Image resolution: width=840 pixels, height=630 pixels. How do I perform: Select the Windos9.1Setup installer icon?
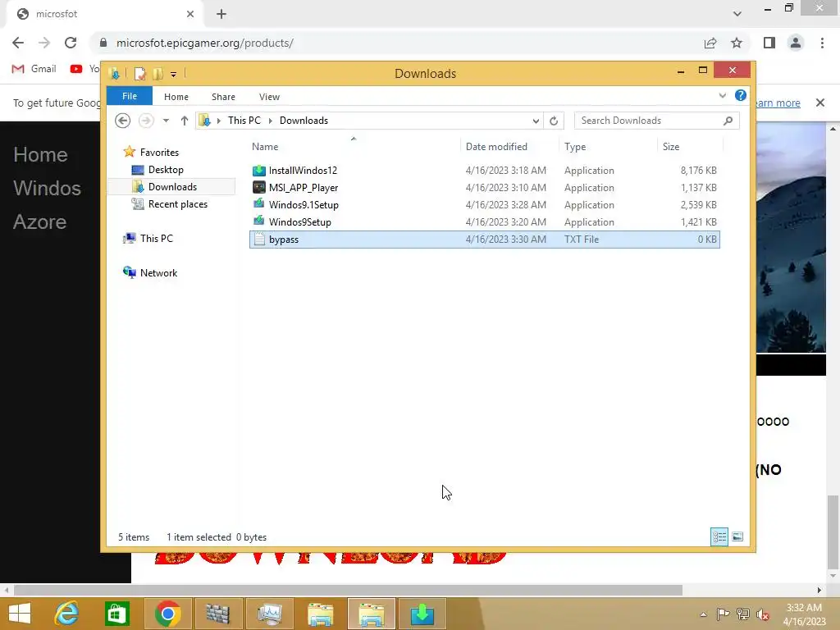tap(258, 204)
